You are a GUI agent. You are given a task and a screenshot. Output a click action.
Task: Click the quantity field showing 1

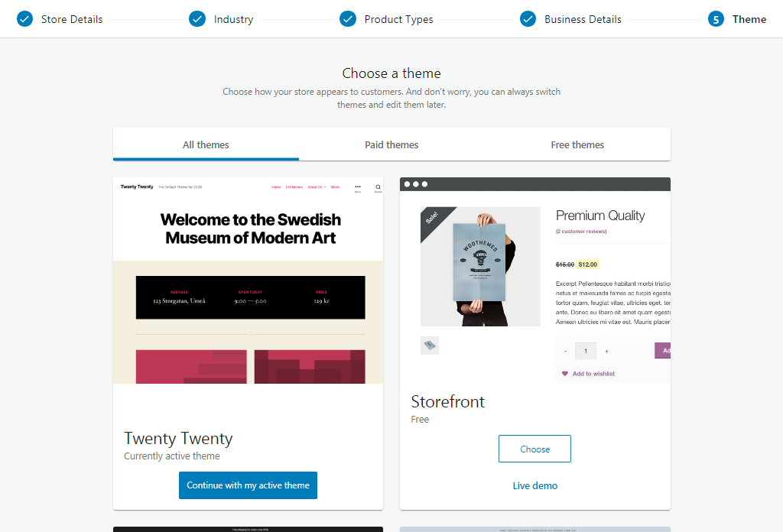(x=586, y=351)
